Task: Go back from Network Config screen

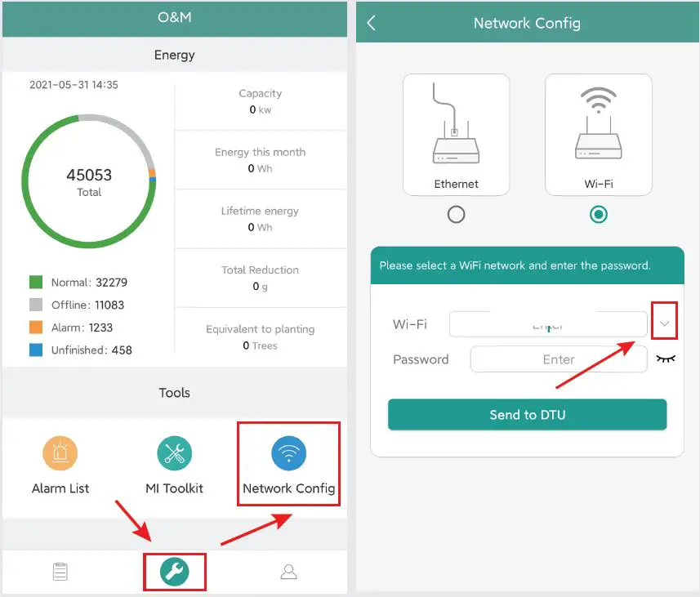Action: (371, 23)
